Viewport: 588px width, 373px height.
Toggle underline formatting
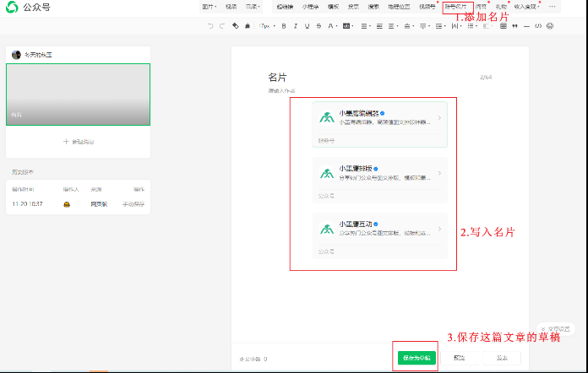point(308,26)
